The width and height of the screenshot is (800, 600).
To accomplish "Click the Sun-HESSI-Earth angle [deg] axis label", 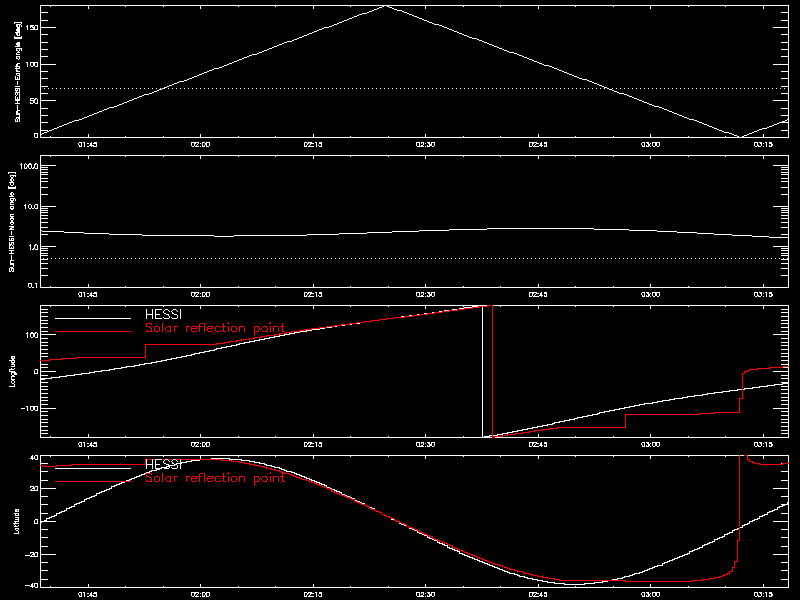I will 18,72.
